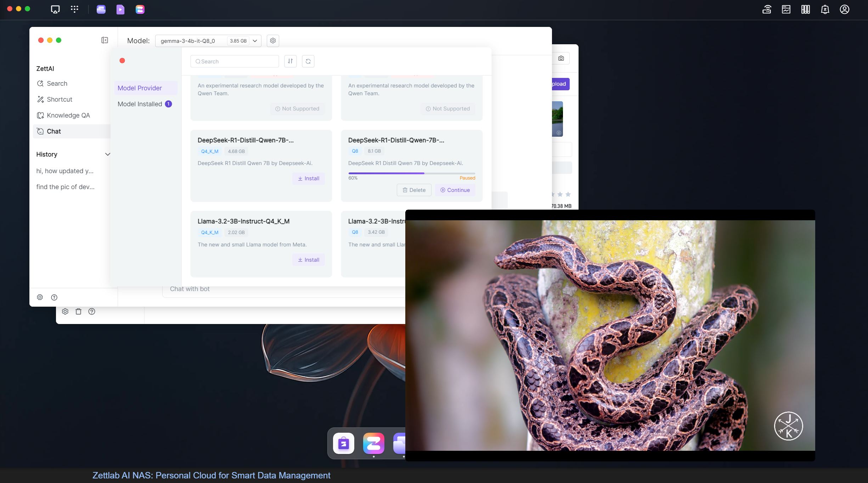Select the Model Provider tab
Viewport: 868px width, 483px height.
[140, 88]
